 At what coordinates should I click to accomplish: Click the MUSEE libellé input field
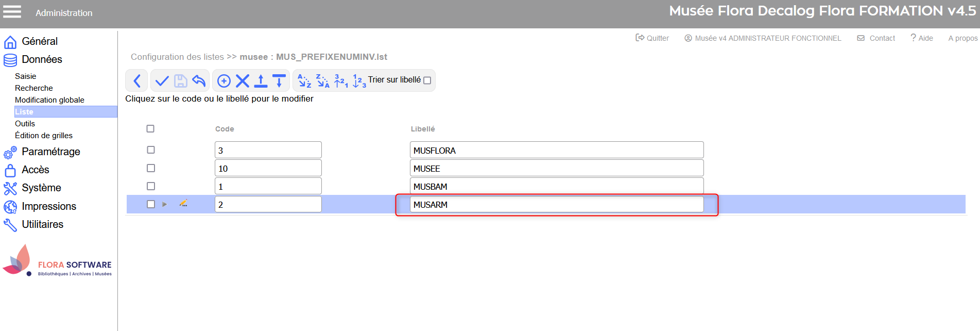(556, 169)
